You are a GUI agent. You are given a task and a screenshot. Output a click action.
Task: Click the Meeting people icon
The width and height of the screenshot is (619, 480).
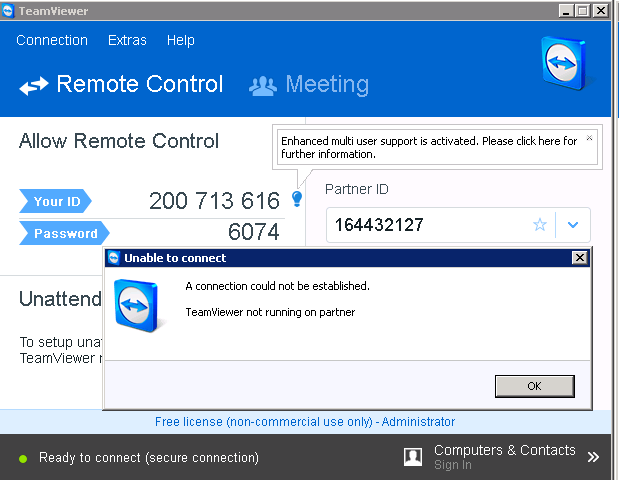263,86
